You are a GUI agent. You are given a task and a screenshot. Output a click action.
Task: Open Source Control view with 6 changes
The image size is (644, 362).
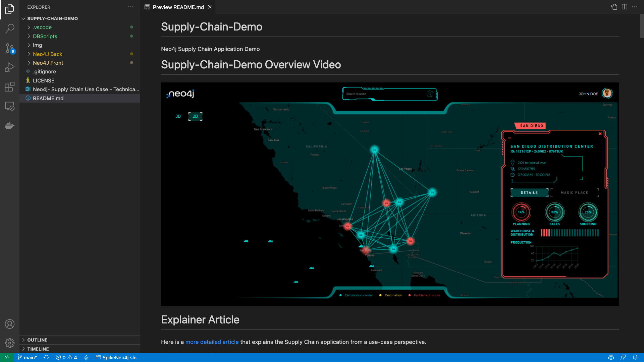(10, 48)
